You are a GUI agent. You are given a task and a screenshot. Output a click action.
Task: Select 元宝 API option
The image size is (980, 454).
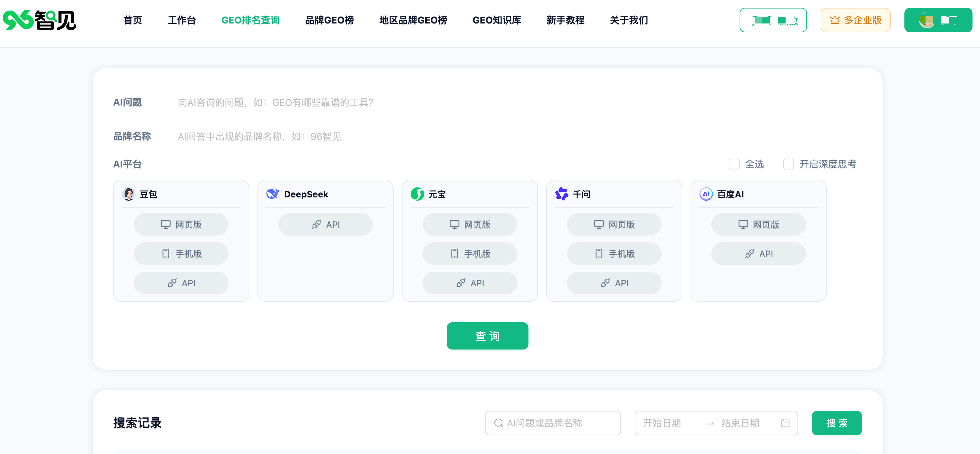(470, 283)
